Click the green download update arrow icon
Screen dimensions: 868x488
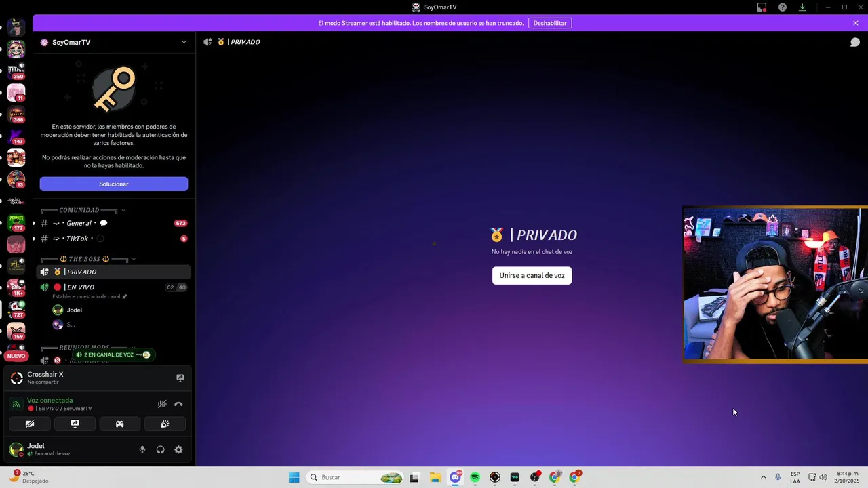802,7
